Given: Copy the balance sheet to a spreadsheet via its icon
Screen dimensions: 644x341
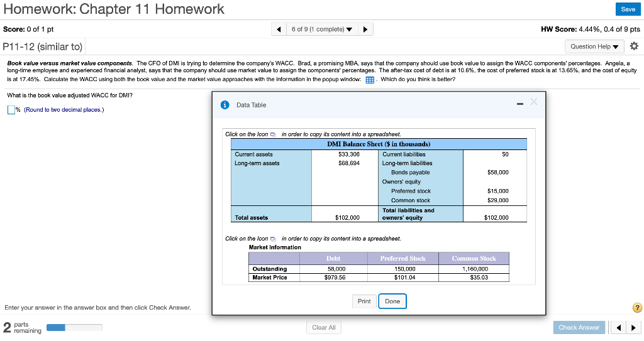Looking at the screenshot, I should point(273,134).
